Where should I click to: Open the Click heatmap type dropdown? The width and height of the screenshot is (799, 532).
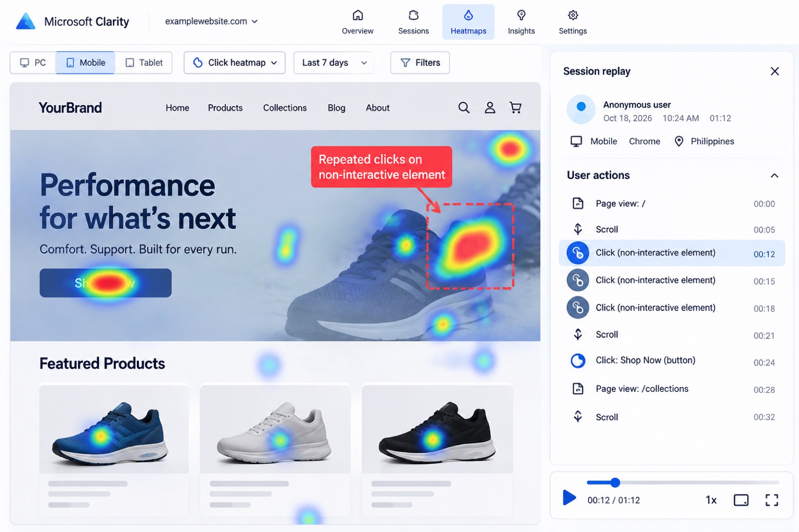coord(235,63)
